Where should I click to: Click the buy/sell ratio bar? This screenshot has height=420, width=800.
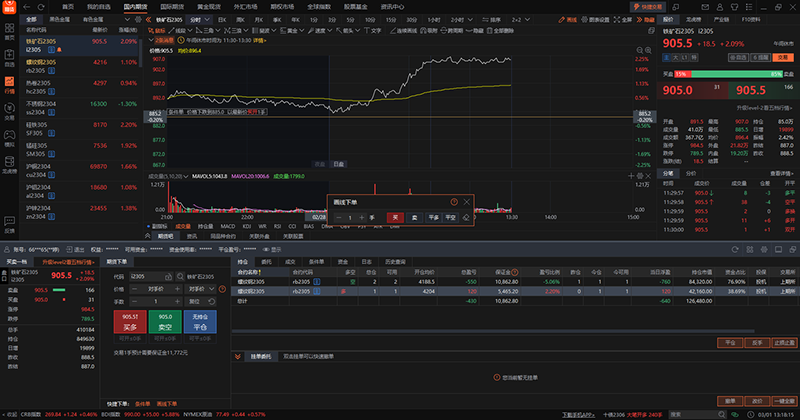(729, 73)
